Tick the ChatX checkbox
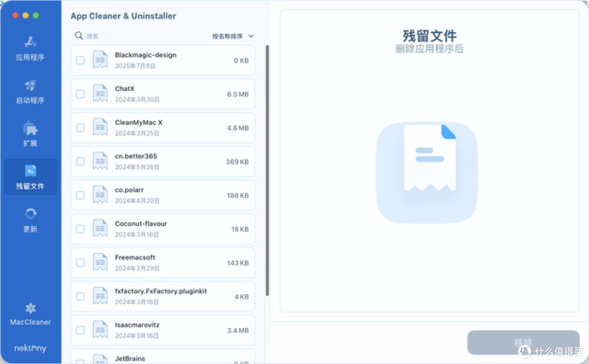Screen dimensions: 589x364 (80, 94)
